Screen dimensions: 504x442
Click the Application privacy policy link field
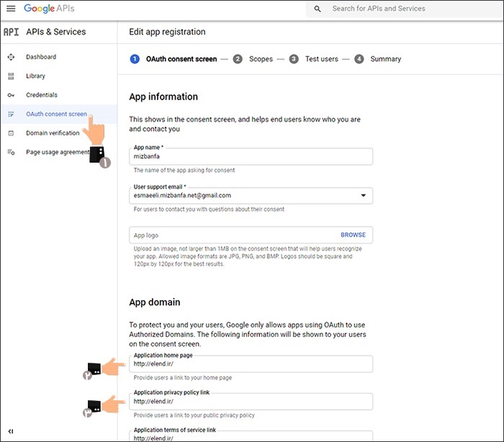(x=251, y=402)
